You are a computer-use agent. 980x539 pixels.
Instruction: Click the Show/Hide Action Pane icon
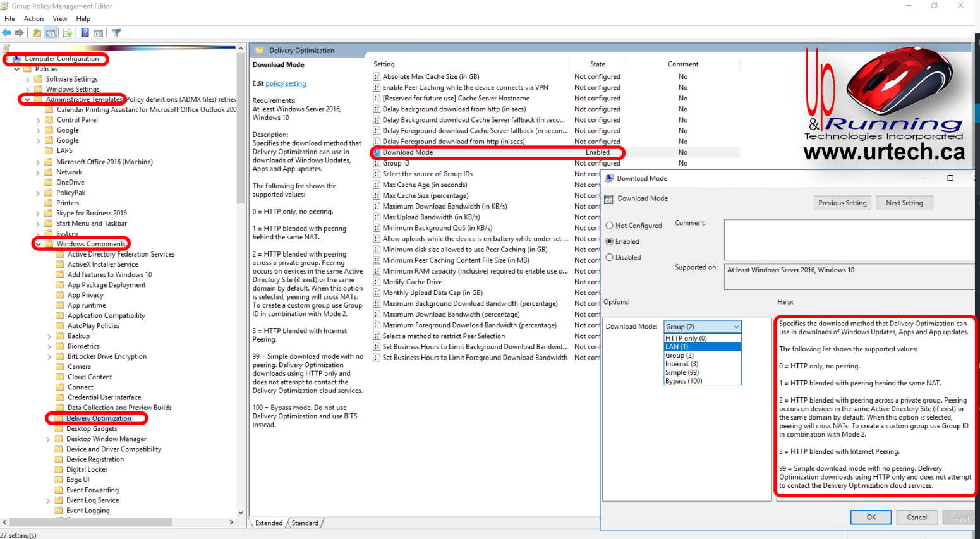(99, 33)
